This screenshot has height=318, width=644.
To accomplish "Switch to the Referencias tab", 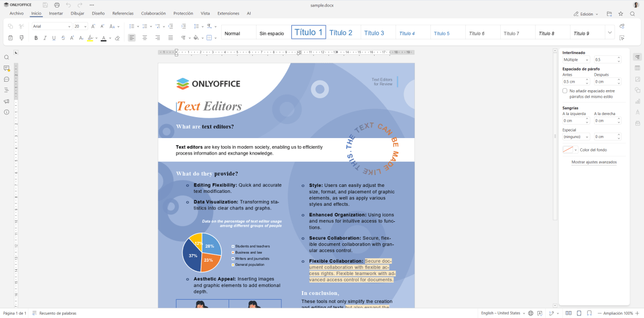I will point(123,13).
